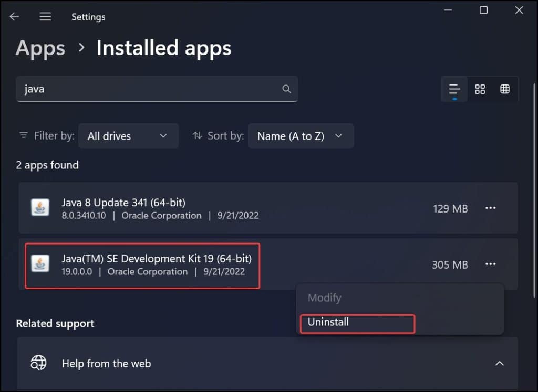This screenshot has width=538, height=392.
Task: Open more options for Java 8 Update 341
Action: point(490,208)
